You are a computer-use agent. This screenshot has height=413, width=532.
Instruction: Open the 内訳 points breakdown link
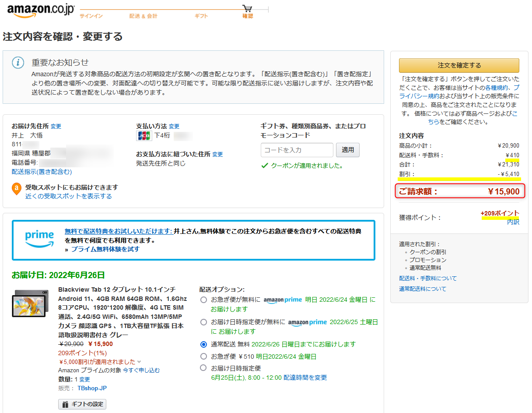(513, 222)
